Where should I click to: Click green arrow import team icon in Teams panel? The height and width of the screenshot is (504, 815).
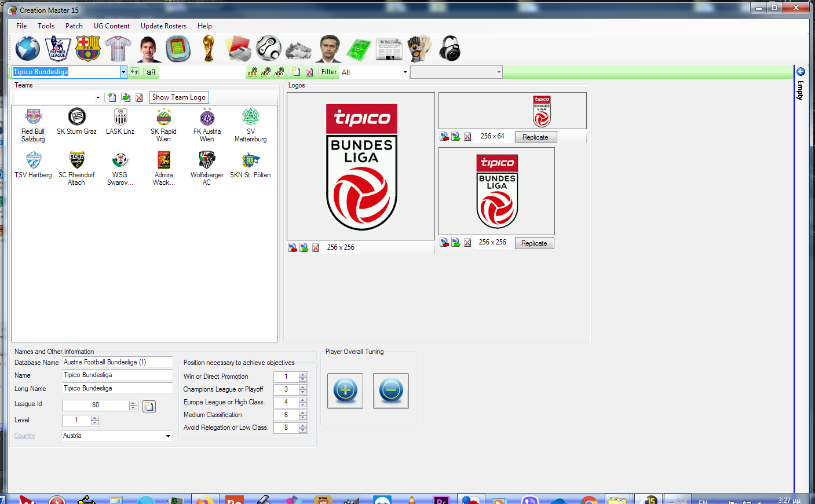(x=126, y=97)
